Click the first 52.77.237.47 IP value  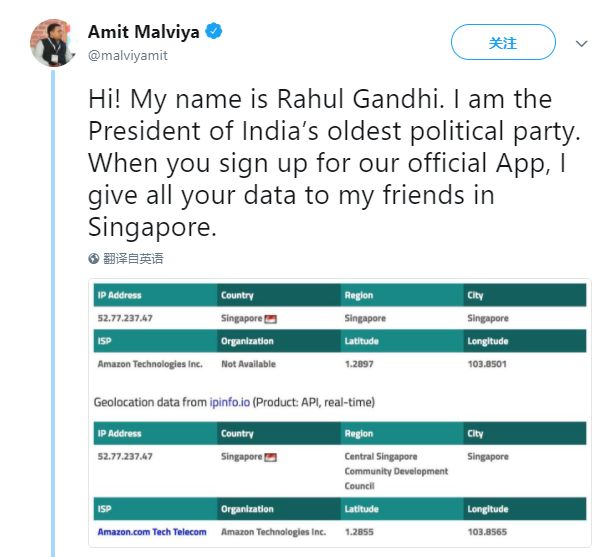(x=125, y=318)
